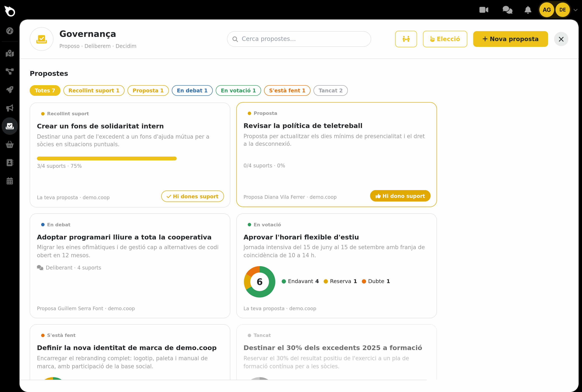Filter by S'està fent 1

click(x=287, y=90)
